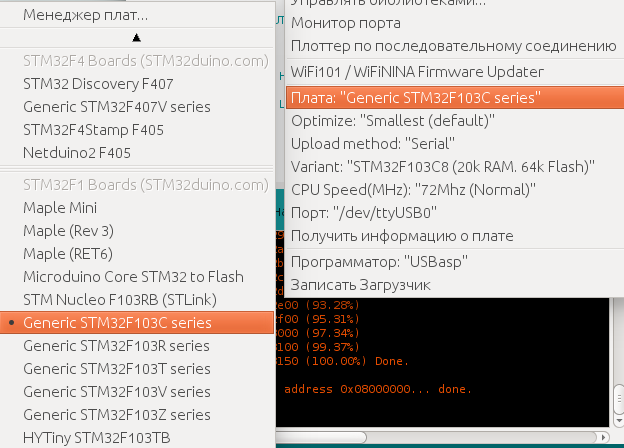Open Плоттер по последовательному соединению
This screenshot has height=448, width=624.
pos(452,45)
